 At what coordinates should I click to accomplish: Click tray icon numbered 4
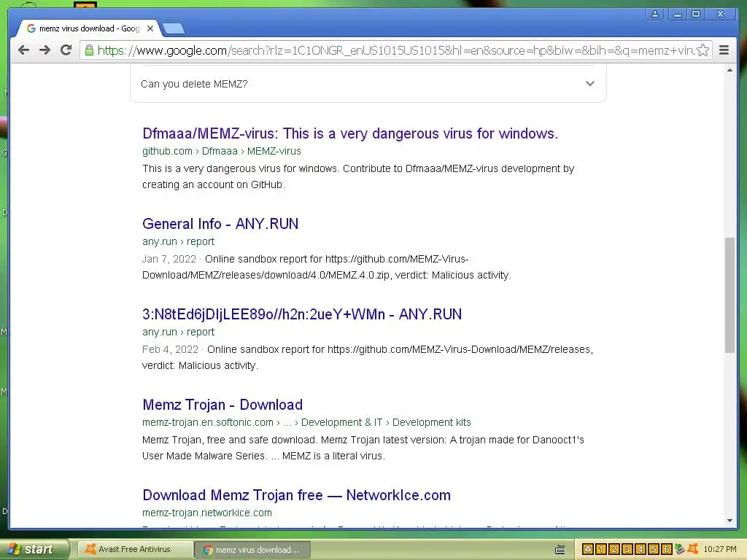point(640,550)
